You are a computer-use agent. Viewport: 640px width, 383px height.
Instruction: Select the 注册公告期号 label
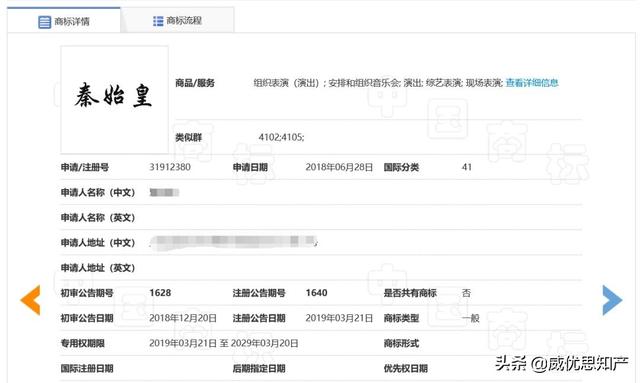pyautogui.click(x=259, y=293)
